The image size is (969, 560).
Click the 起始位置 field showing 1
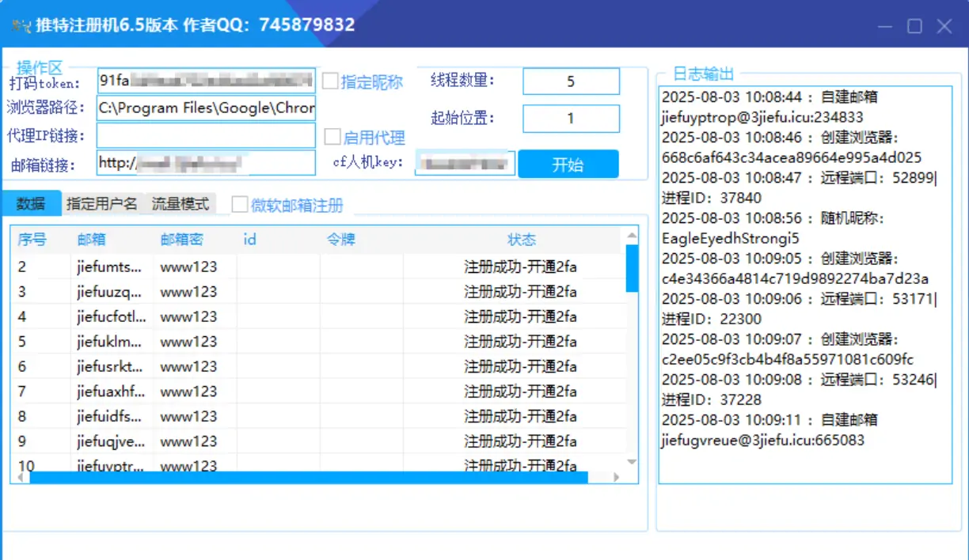[571, 119]
